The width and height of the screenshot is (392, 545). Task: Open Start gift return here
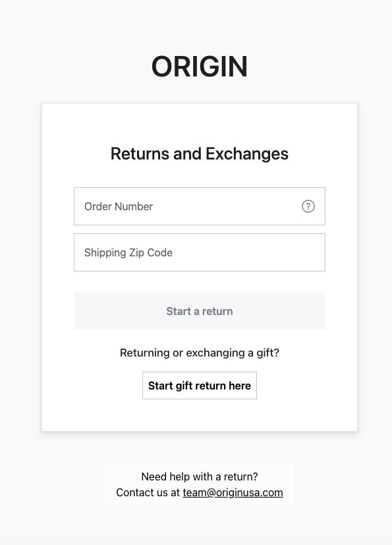[200, 386]
